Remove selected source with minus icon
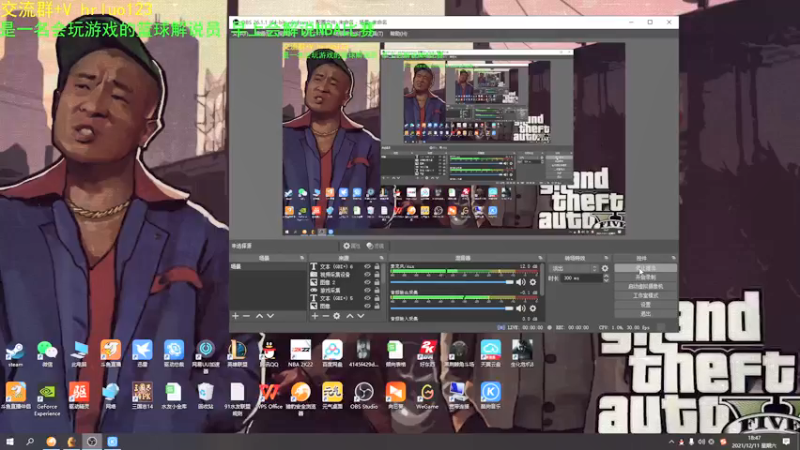The width and height of the screenshot is (800, 450). coord(326,316)
